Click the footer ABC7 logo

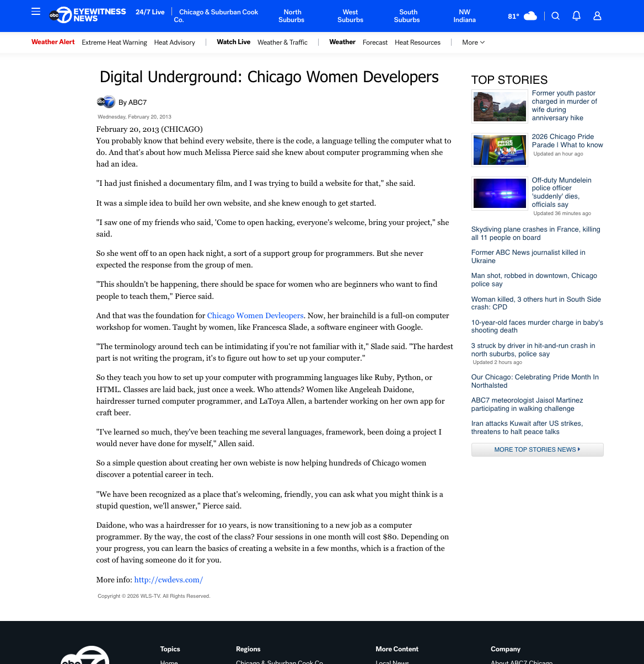[x=85, y=655]
